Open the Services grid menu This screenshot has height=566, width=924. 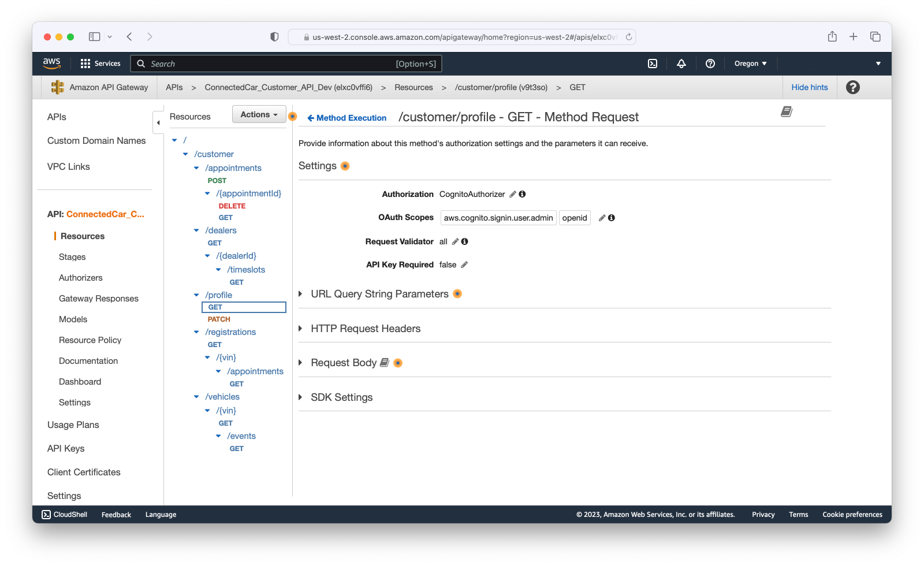click(100, 64)
